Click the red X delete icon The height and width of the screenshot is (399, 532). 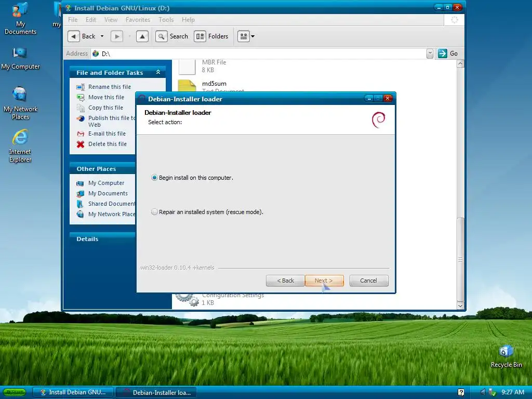(x=81, y=144)
